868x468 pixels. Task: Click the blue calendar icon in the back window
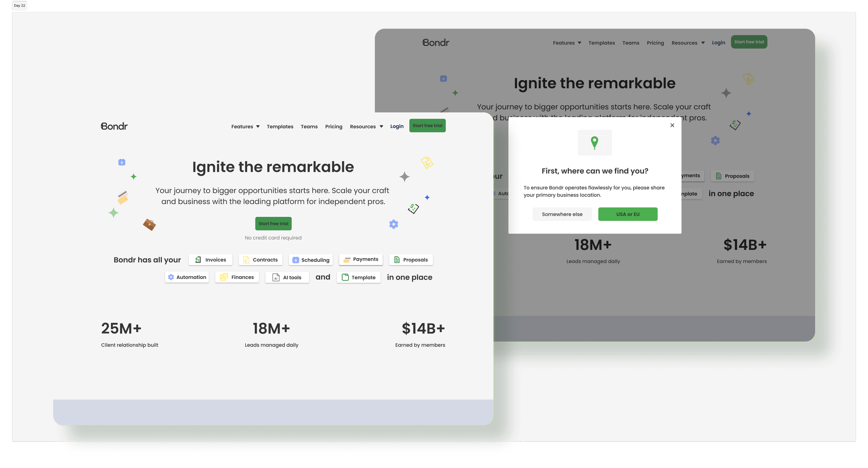coord(443,78)
